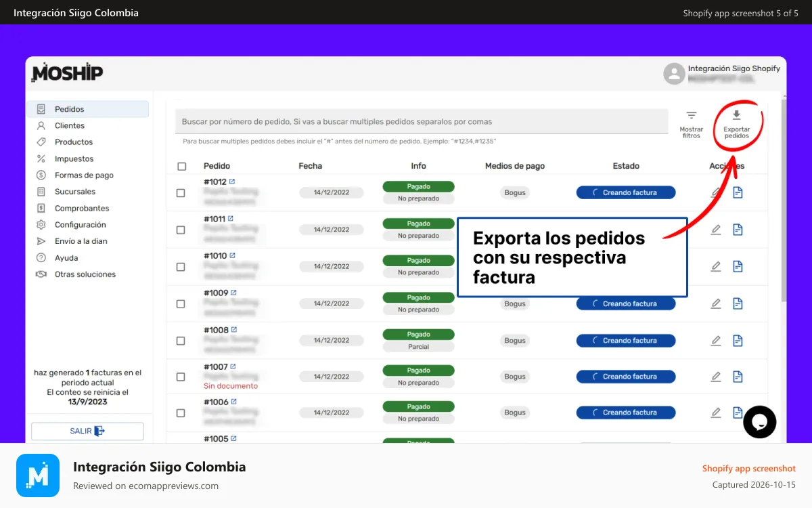
Task: Click the edit pencil for order #1007
Action: pyautogui.click(x=716, y=377)
